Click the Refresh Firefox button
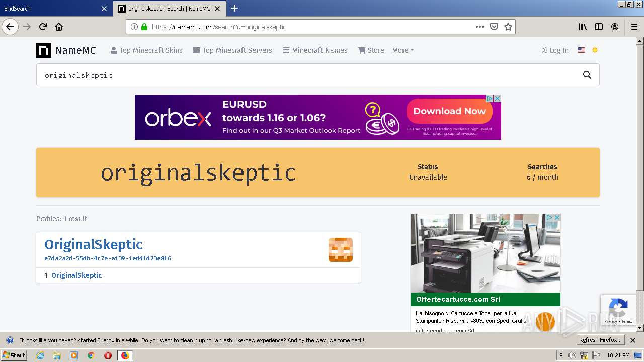This screenshot has height=362, width=644. tap(600, 340)
